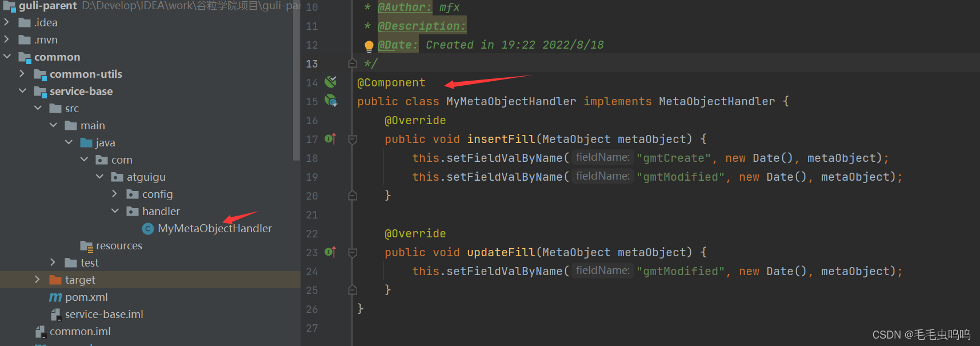Click the @Component annotation
The width and height of the screenshot is (980, 346).
[391, 82]
